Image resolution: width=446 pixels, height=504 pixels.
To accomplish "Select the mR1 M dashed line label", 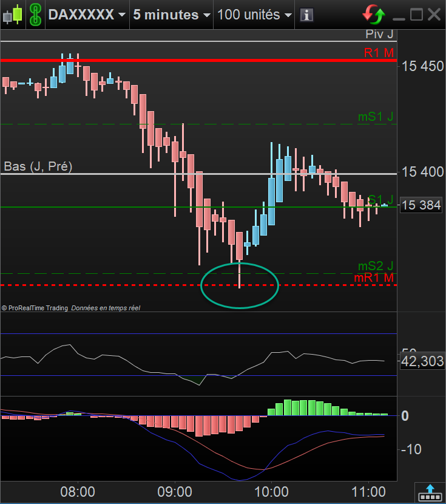I will point(374,278).
